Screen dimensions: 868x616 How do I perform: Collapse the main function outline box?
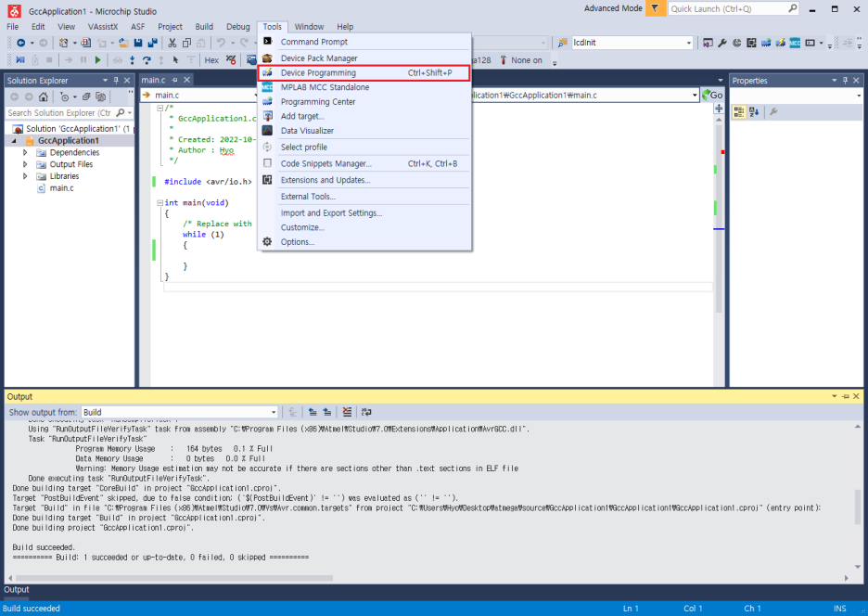tap(160, 203)
